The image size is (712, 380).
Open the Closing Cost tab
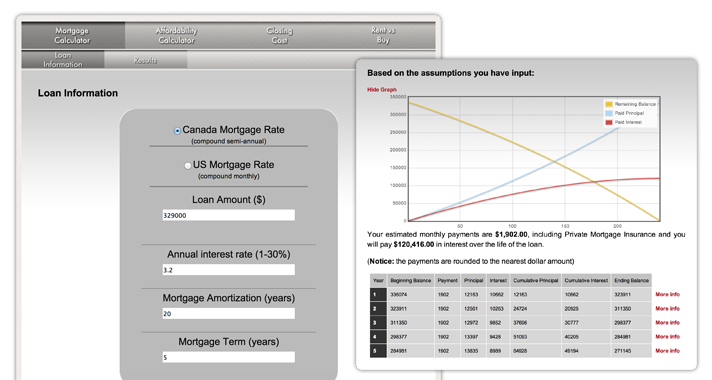click(x=279, y=35)
